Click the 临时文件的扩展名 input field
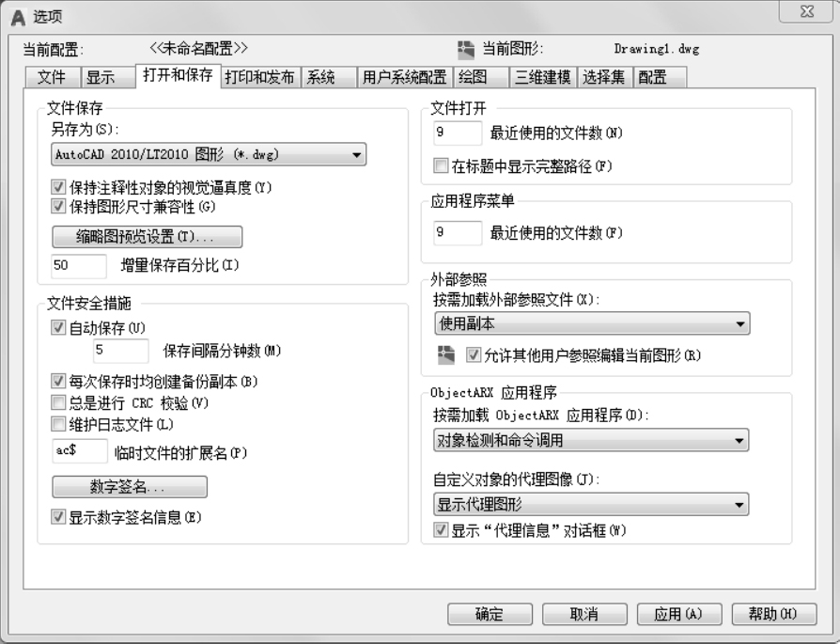This screenshot has height=644, width=840. 80,451
